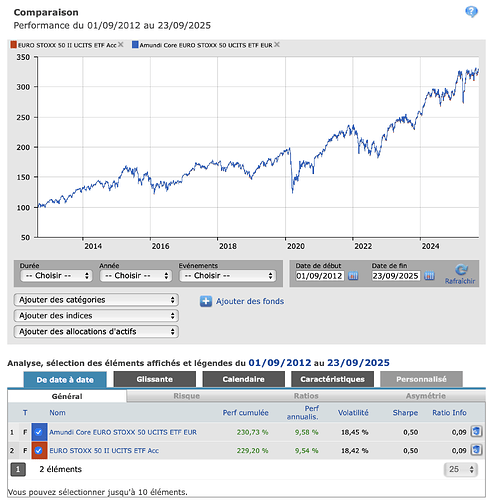Click the trash icon in Amundi Core row

coord(476,431)
